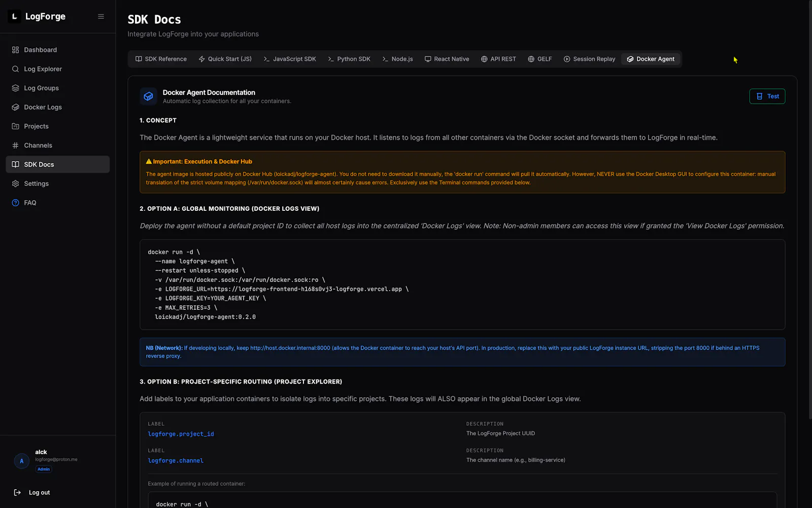Click the SDK Reference tab book icon

(x=139, y=59)
